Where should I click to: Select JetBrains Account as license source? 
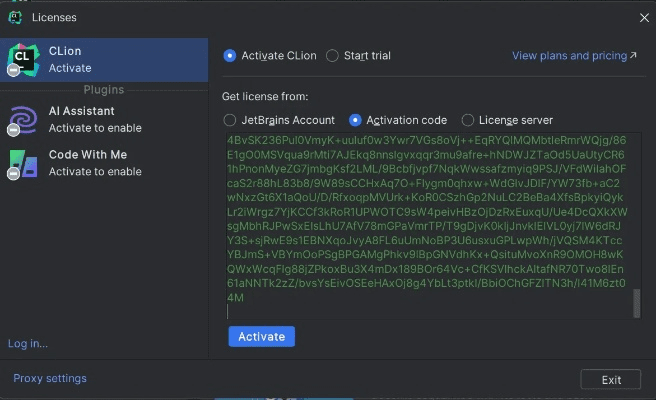(231, 120)
